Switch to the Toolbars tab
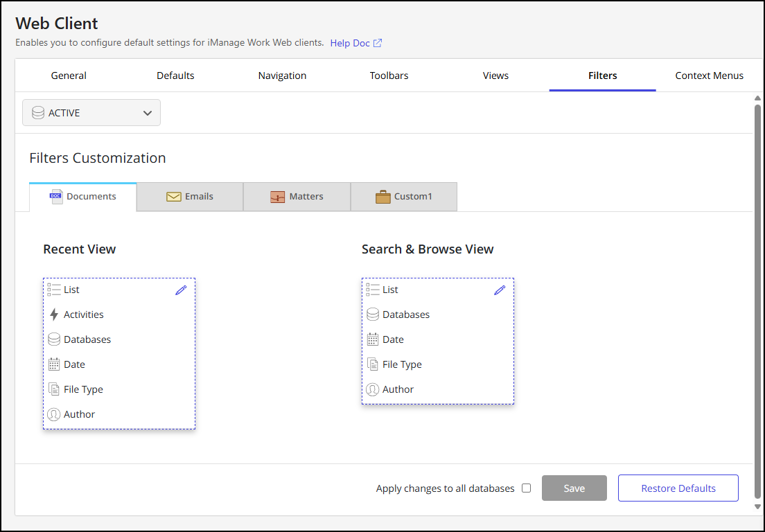This screenshot has width=765, height=532. [389, 76]
